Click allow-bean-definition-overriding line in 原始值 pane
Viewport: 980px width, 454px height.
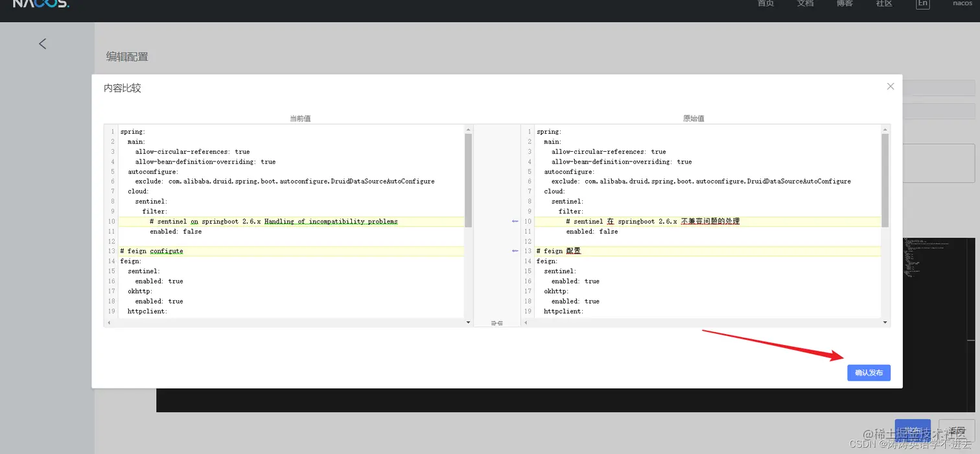coord(622,161)
